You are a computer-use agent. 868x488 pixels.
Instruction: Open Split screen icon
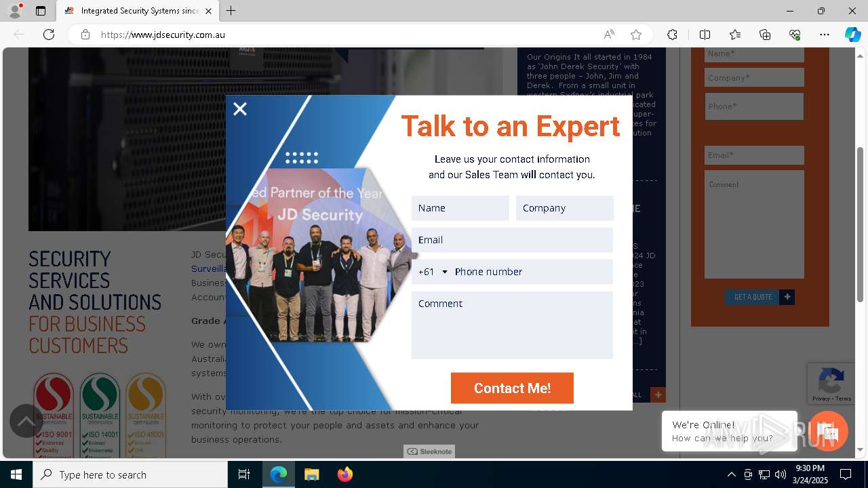[705, 35]
